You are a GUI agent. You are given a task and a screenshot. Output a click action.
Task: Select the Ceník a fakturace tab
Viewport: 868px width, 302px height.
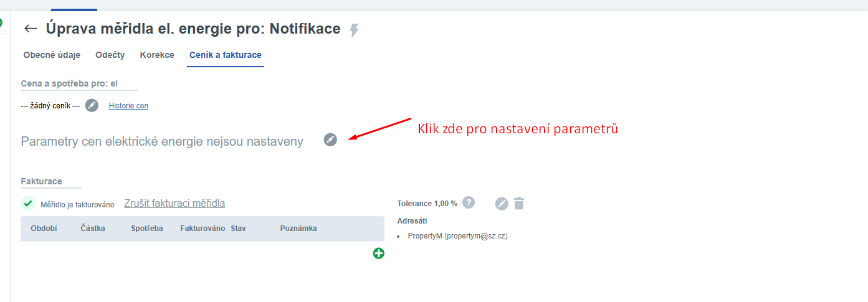[225, 55]
